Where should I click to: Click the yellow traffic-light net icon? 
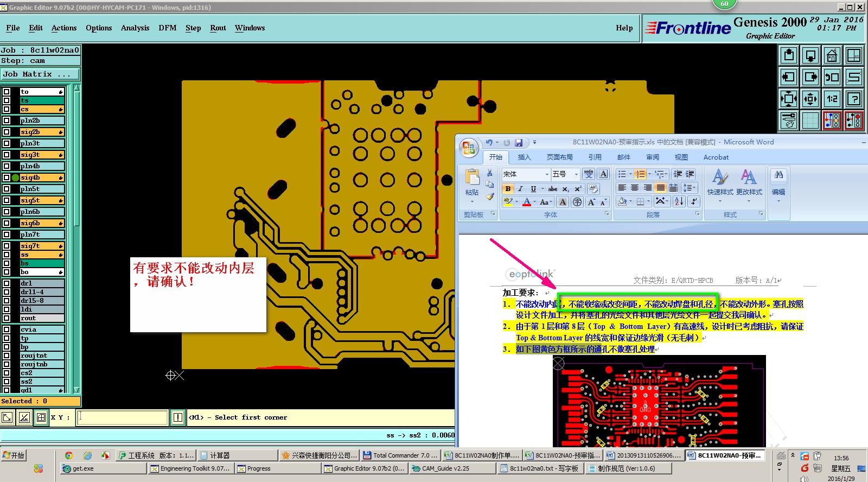pos(832,120)
